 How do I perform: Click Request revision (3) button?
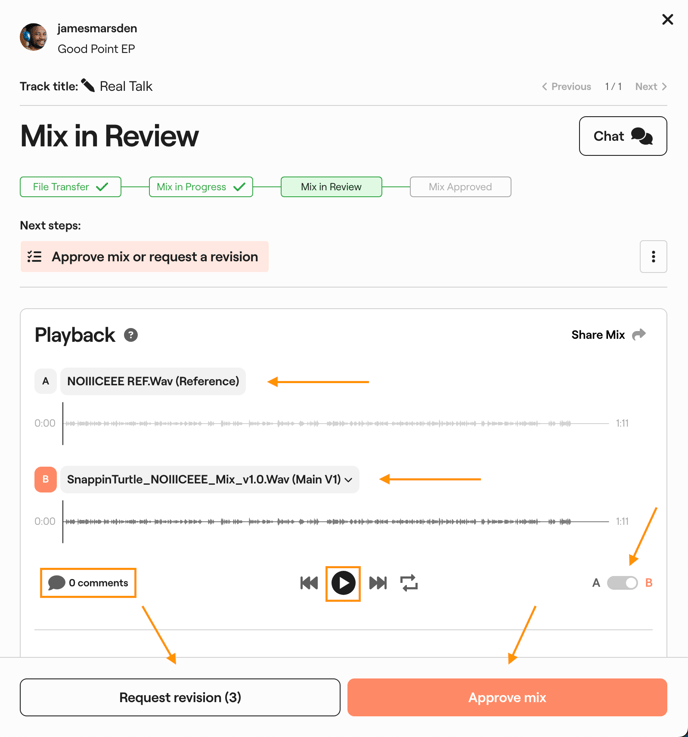click(x=180, y=697)
